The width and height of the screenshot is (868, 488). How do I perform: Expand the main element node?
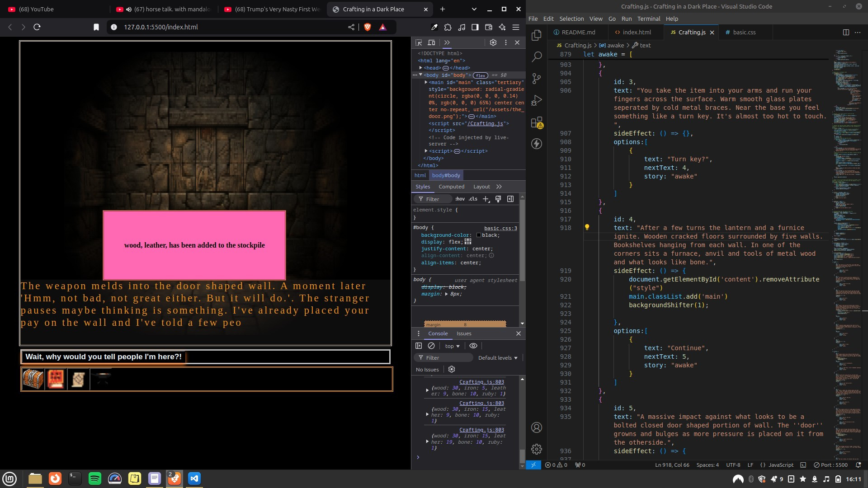pos(426,82)
